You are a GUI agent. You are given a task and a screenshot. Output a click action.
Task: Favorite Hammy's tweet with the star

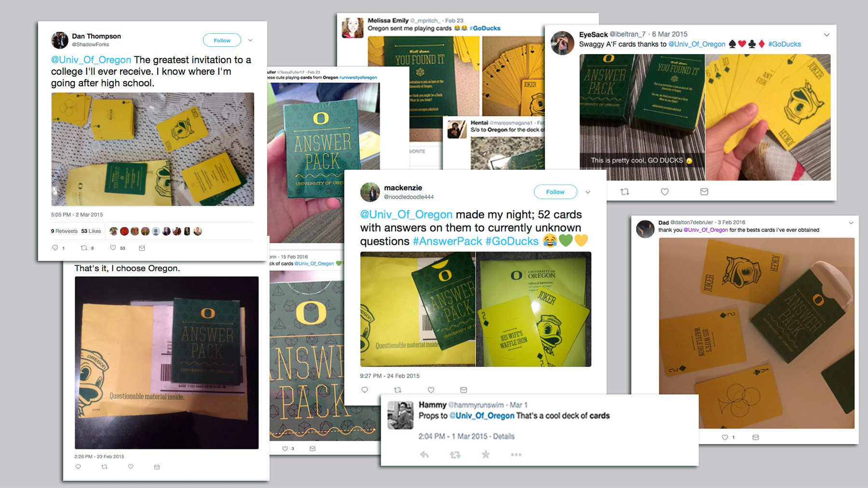[486, 454]
